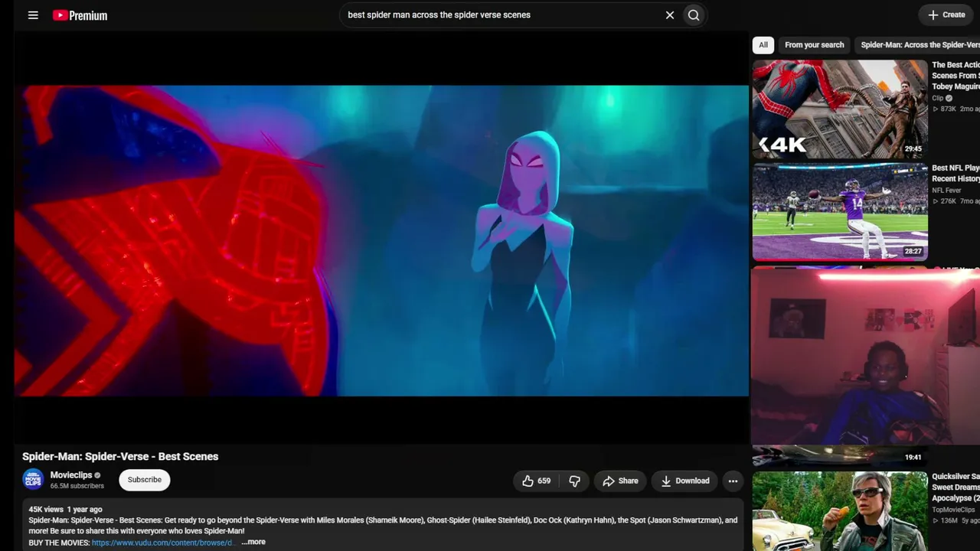Click the Spider-Verse Best Scenes video title
This screenshot has width=980, height=551.
tap(120, 456)
